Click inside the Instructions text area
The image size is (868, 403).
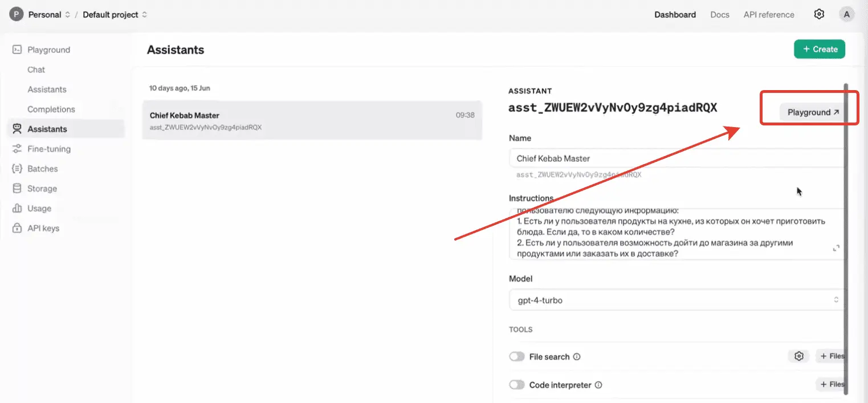[677, 234]
